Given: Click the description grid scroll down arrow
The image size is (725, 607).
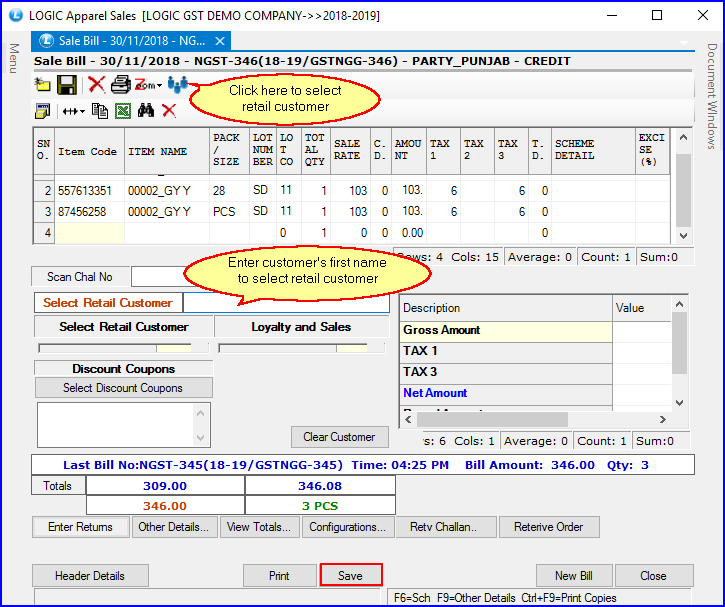Looking at the screenshot, I should click(679, 403).
